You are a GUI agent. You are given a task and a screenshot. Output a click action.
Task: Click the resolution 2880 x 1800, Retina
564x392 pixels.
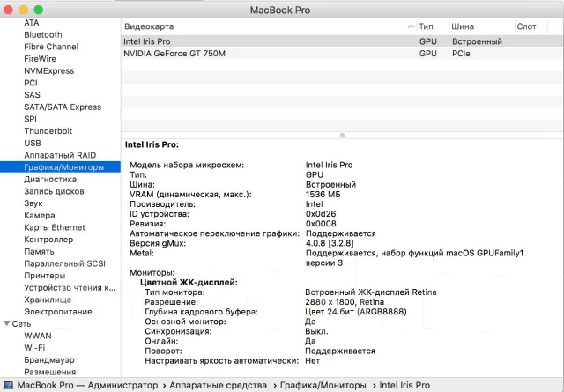(345, 302)
